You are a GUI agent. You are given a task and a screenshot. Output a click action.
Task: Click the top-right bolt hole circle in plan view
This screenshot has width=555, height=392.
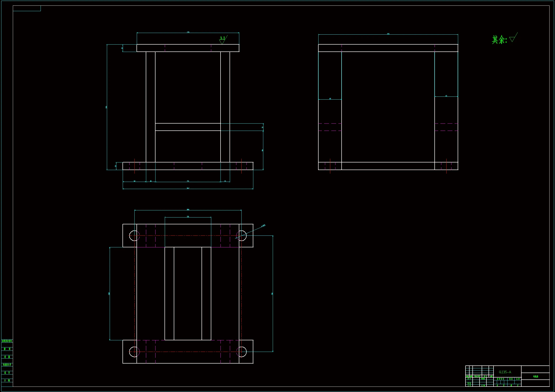241,236
